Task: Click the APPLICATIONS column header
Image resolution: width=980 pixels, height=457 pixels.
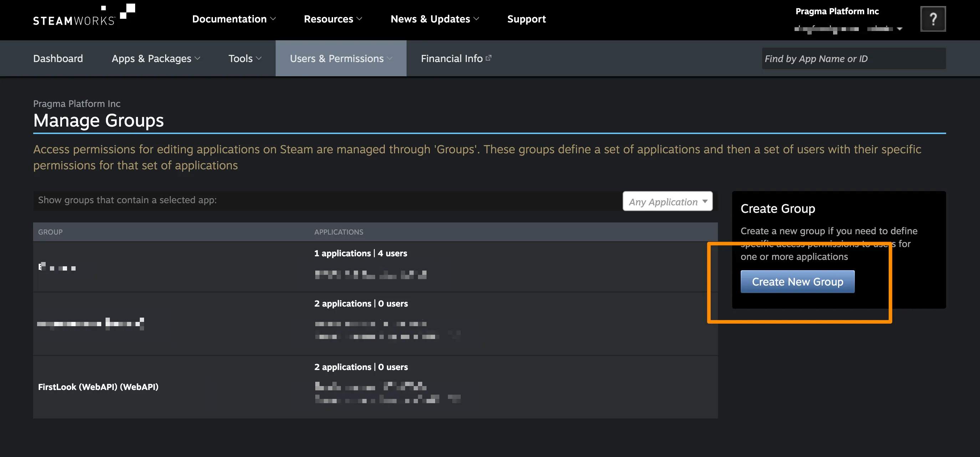Action: click(x=338, y=232)
